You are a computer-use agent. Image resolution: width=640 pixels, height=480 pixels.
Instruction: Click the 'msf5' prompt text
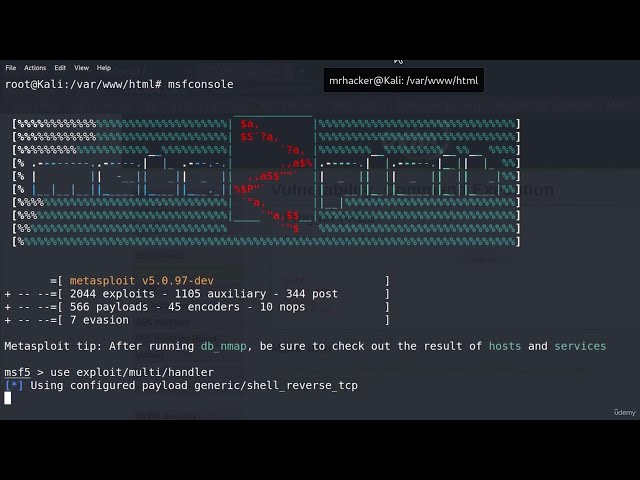pyautogui.click(x=17, y=372)
